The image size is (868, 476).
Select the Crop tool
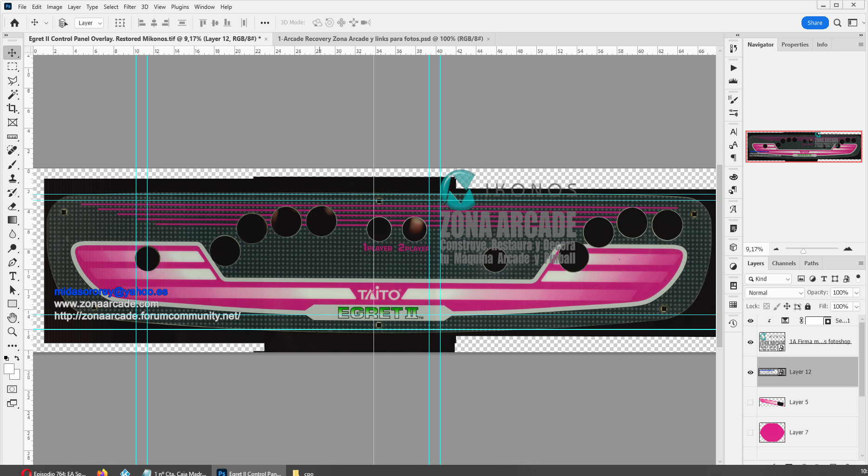coord(12,108)
